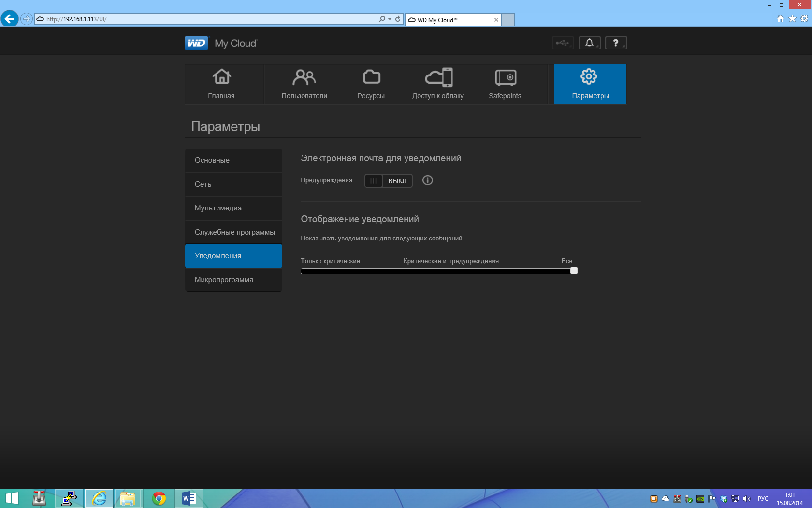Open the network connection tray icon
The width and height of the screenshot is (812, 508).
[x=735, y=499]
